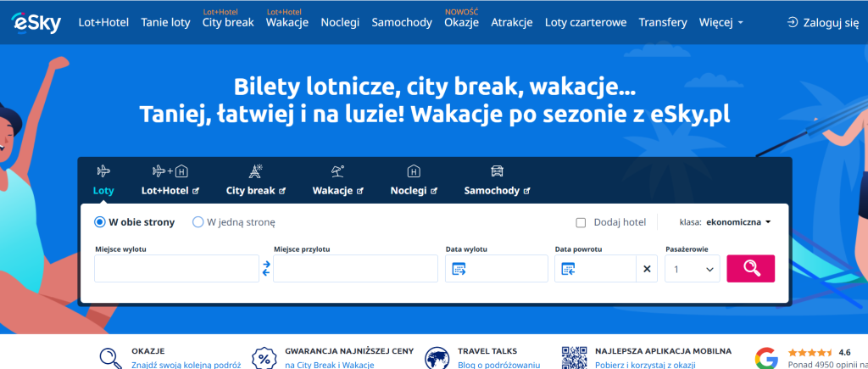This screenshot has width=868, height=369.
Task: Open Tanie loty in top navigation
Action: tap(165, 23)
